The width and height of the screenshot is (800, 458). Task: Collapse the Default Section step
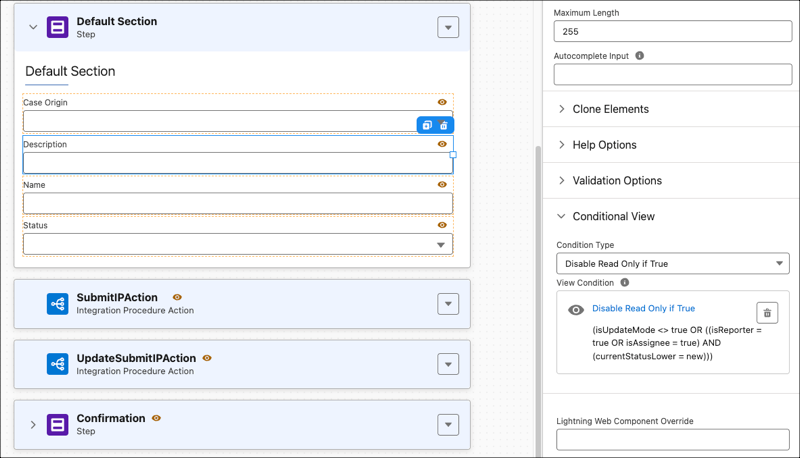point(33,27)
